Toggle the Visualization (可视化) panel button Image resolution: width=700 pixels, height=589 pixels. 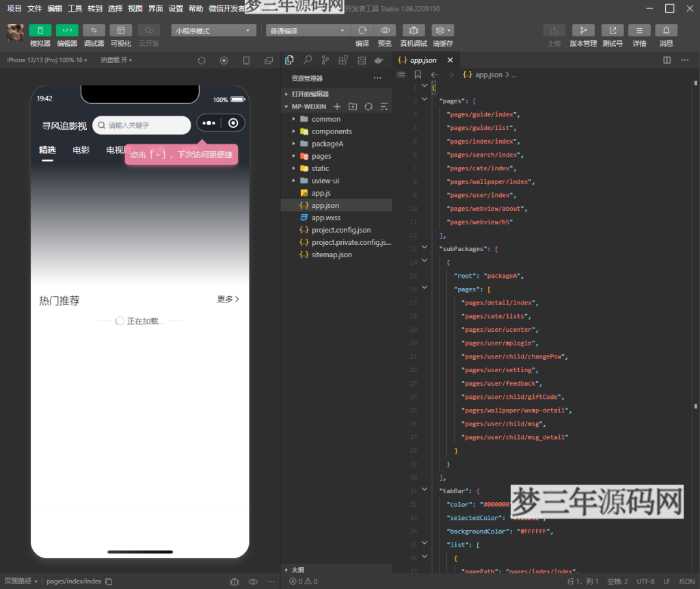120,30
